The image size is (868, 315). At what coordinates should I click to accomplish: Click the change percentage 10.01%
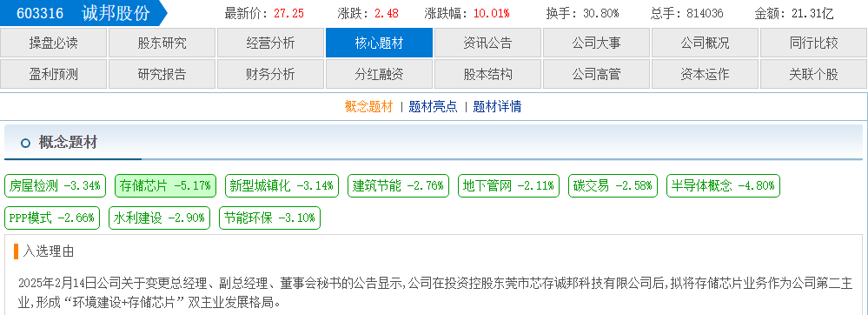pos(492,13)
